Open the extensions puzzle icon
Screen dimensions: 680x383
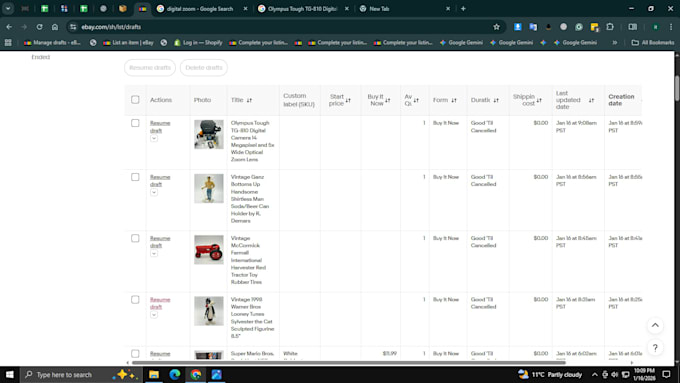[x=610, y=27]
